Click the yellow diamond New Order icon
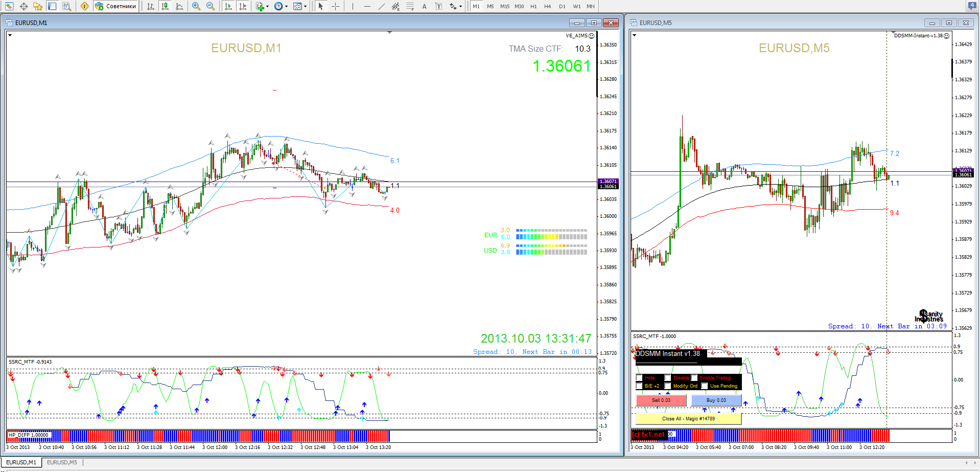 pos(84,6)
